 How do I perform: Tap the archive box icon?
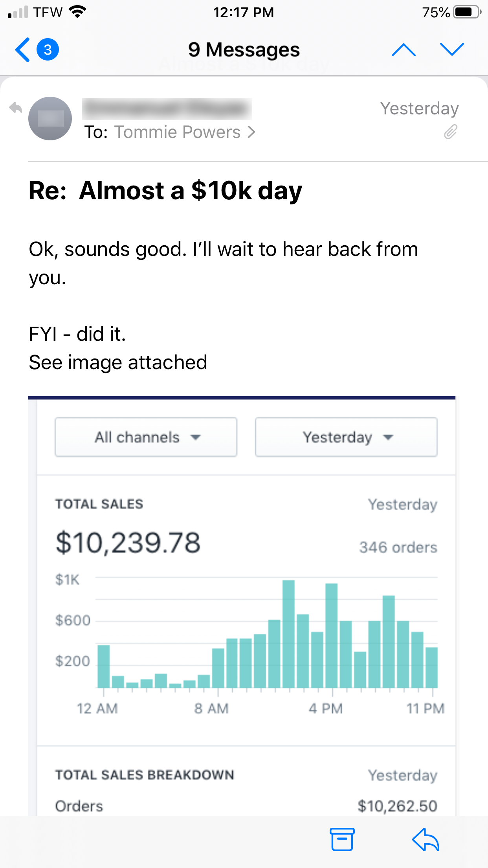pyautogui.click(x=342, y=839)
